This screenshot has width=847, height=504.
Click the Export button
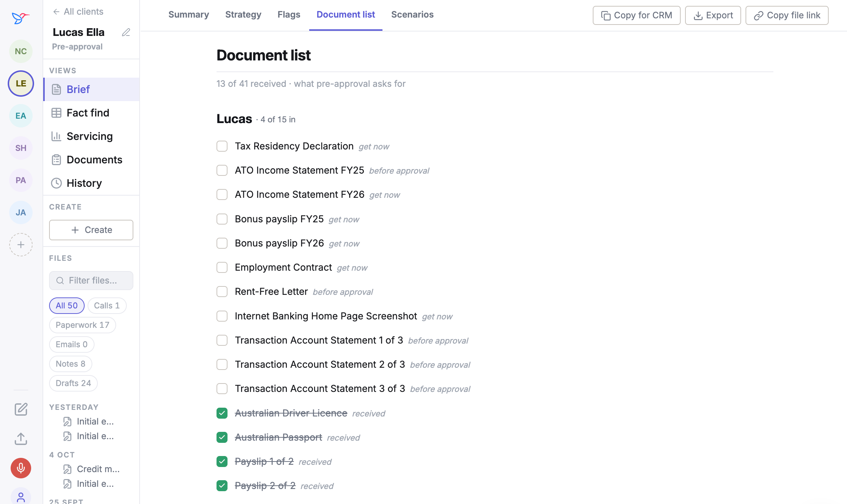(x=713, y=15)
